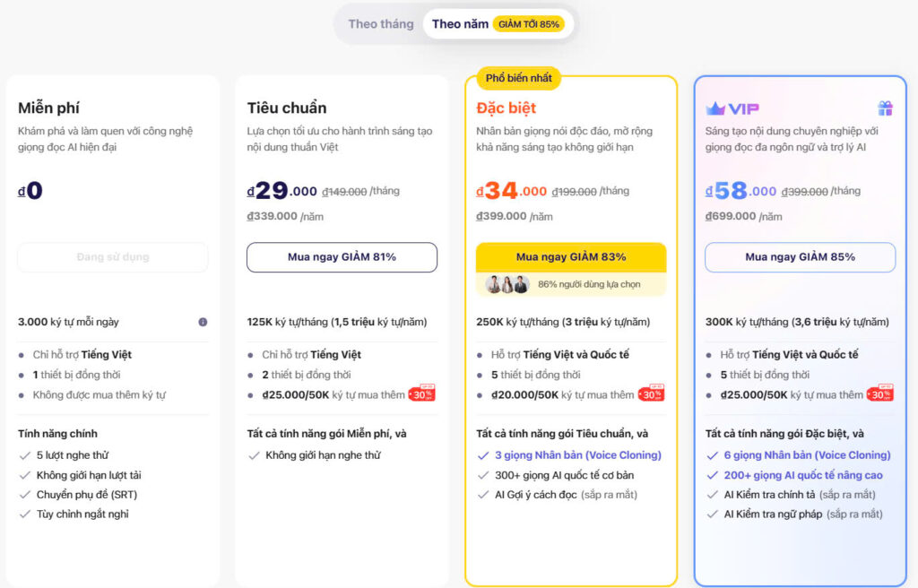Click the gift icon in VIP card
The image size is (918, 588).
pyautogui.click(x=885, y=108)
